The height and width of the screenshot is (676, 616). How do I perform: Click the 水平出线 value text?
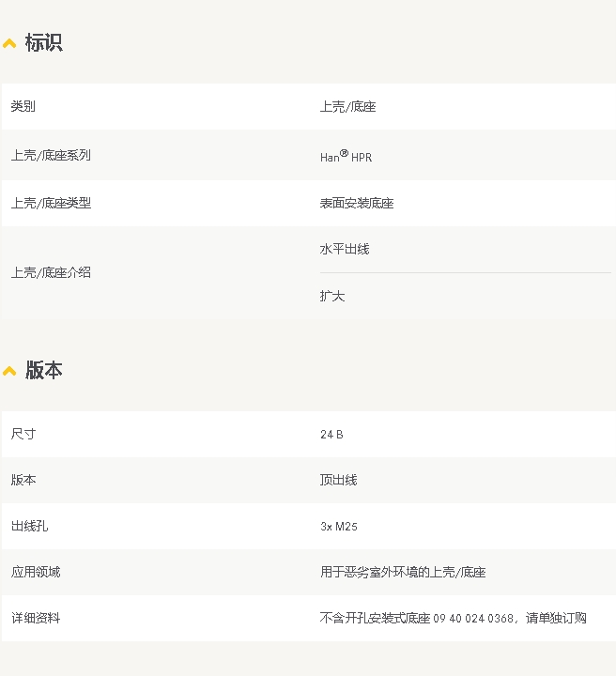(x=345, y=250)
